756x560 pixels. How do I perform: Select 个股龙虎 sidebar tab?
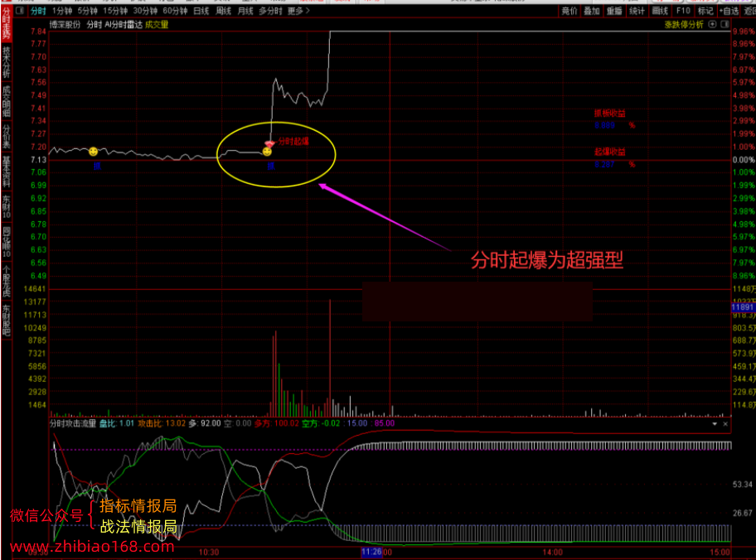7,281
